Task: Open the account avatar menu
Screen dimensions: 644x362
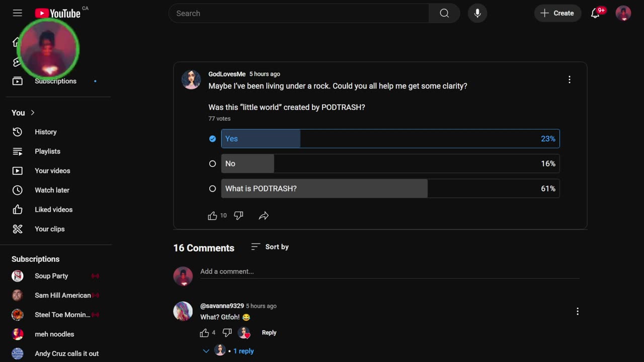Action: (x=623, y=13)
